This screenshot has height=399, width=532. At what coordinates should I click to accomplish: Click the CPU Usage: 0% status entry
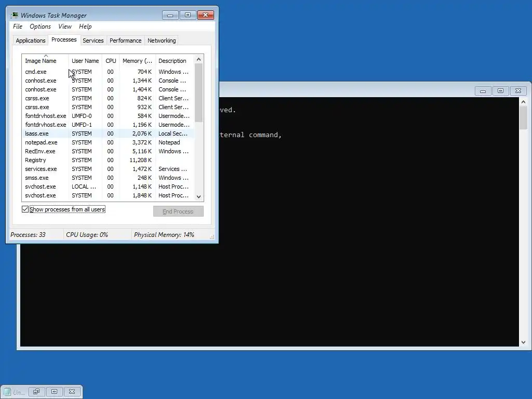[x=87, y=234]
